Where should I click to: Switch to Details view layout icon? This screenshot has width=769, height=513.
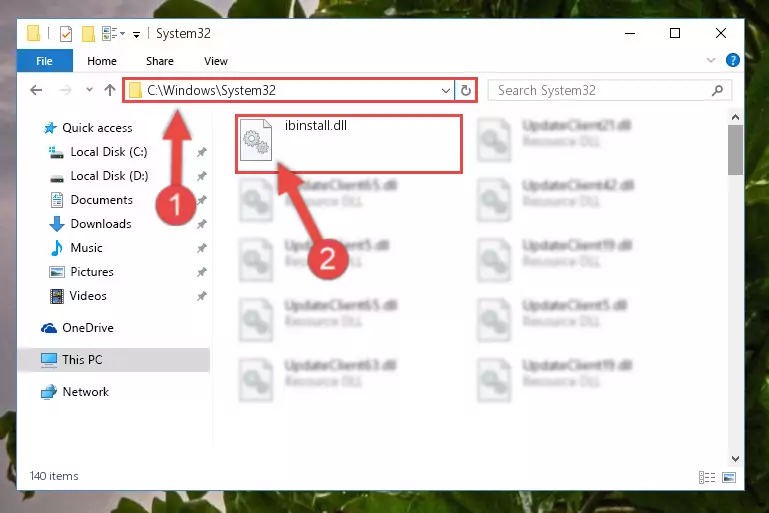coord(707,477)
